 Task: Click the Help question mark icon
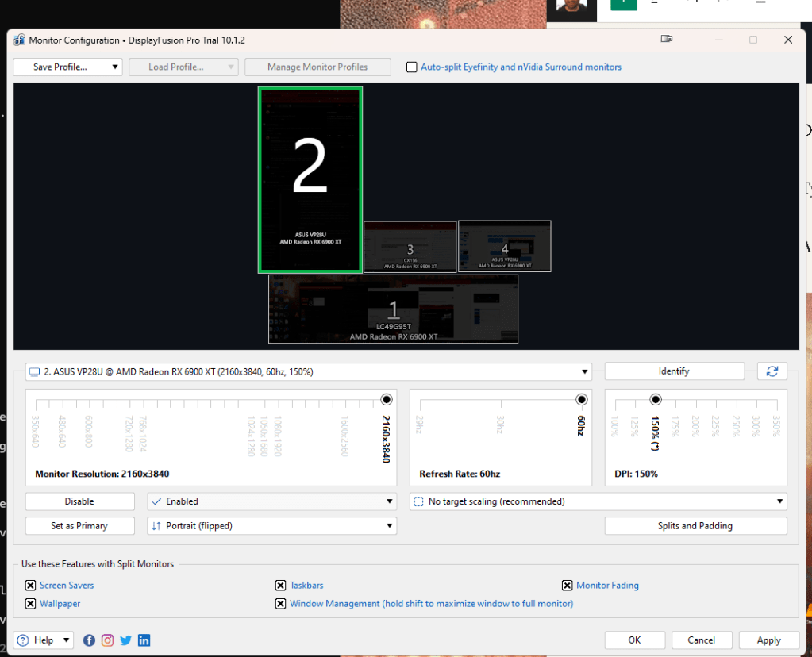[x=23, y=640]
